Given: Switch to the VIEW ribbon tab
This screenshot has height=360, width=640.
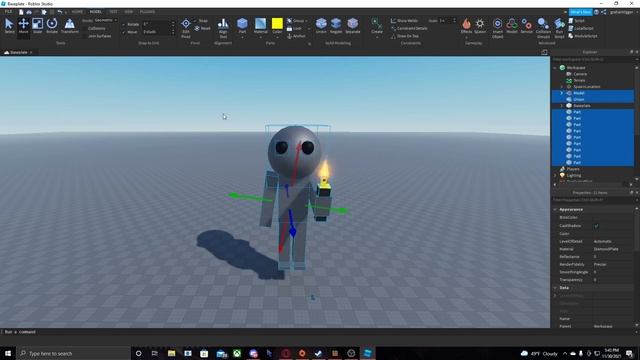Looking at the screenshot, I should point(129,12).
